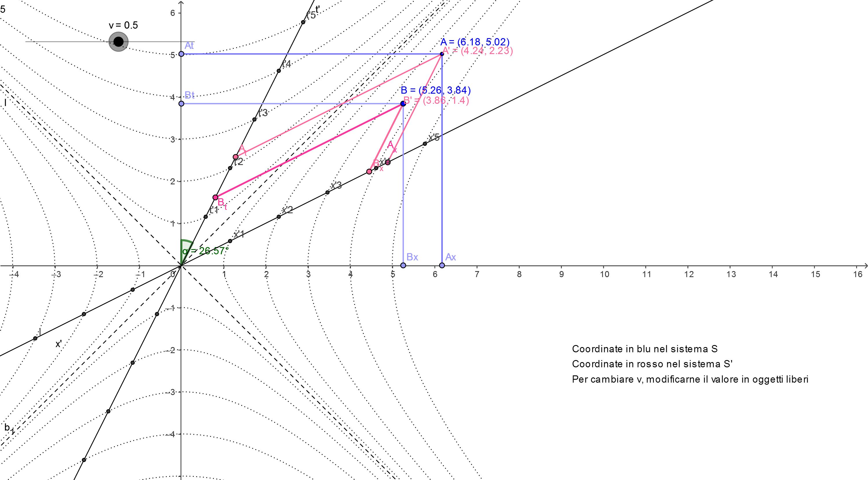The image size is (868, 480).
Task: Click point Bx on the horizontal axis
Action: pyautogui.click(x=403, y=265)
